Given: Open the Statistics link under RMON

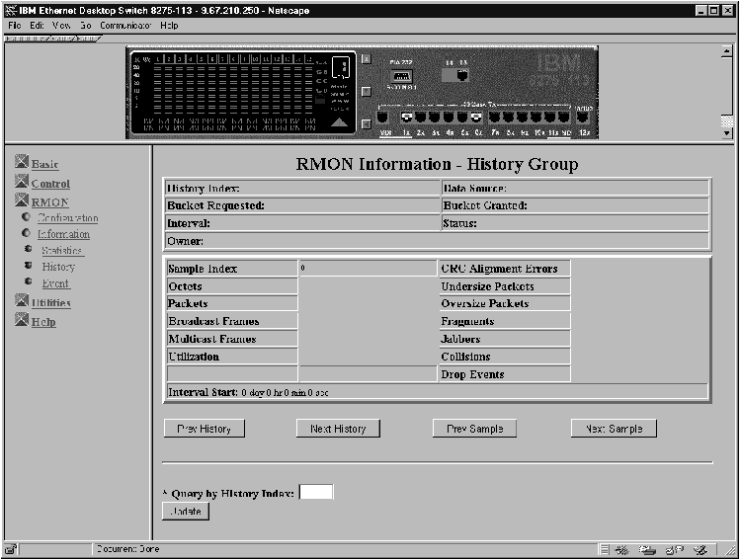Looking at the screenshot, I should (x=61, y=251).
